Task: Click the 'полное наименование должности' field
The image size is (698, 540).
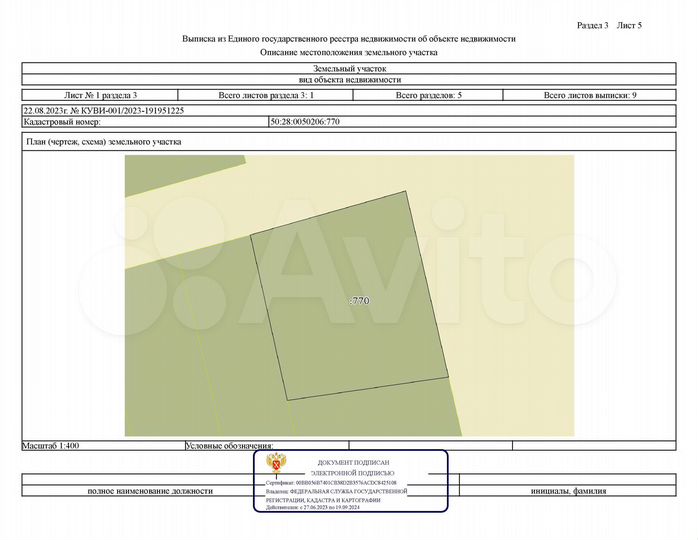Action: point(150,491)
